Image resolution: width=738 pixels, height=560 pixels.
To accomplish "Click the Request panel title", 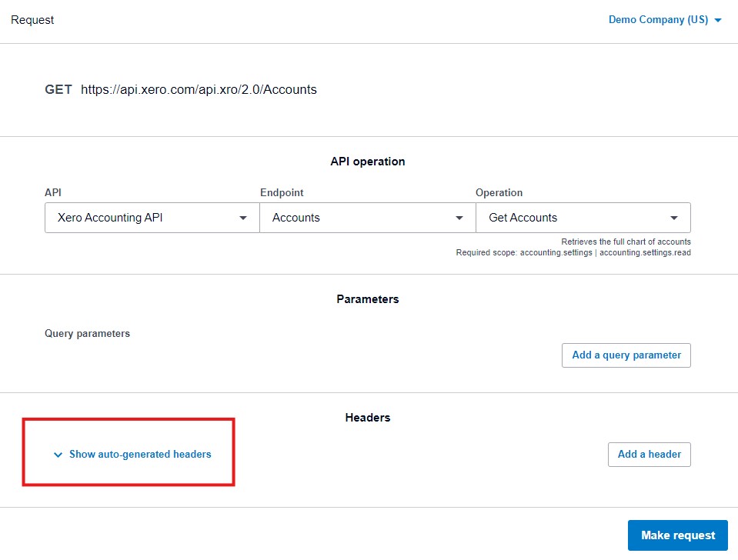I will (32, 20).
